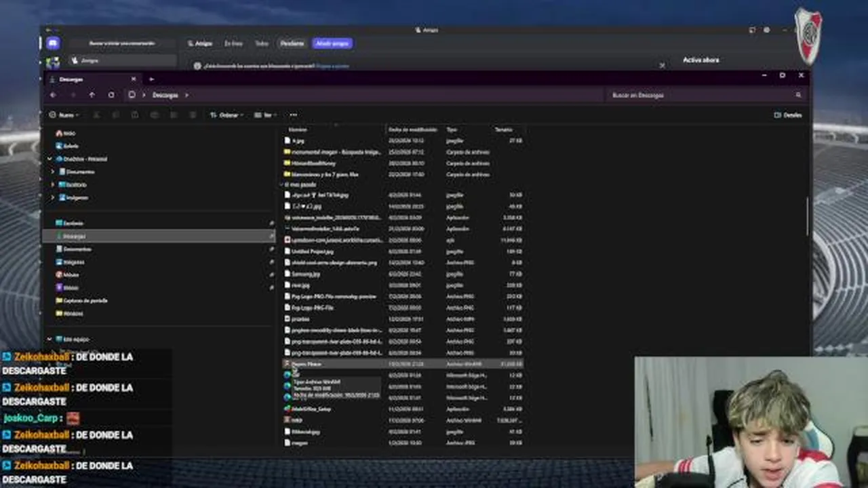Screen dimensions: 868x488
Task: Click the Paste icon in Explorer toolbar
Action: 134,115
